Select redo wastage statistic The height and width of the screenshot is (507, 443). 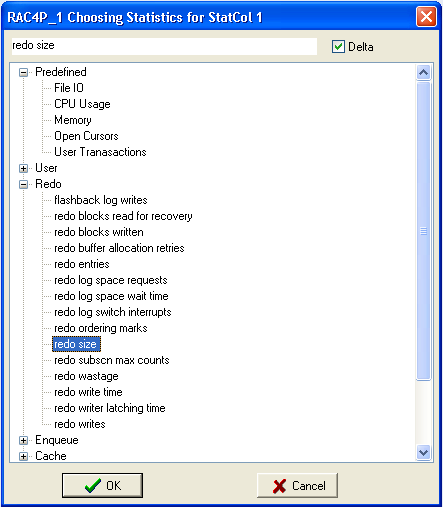tap(86, 376)
